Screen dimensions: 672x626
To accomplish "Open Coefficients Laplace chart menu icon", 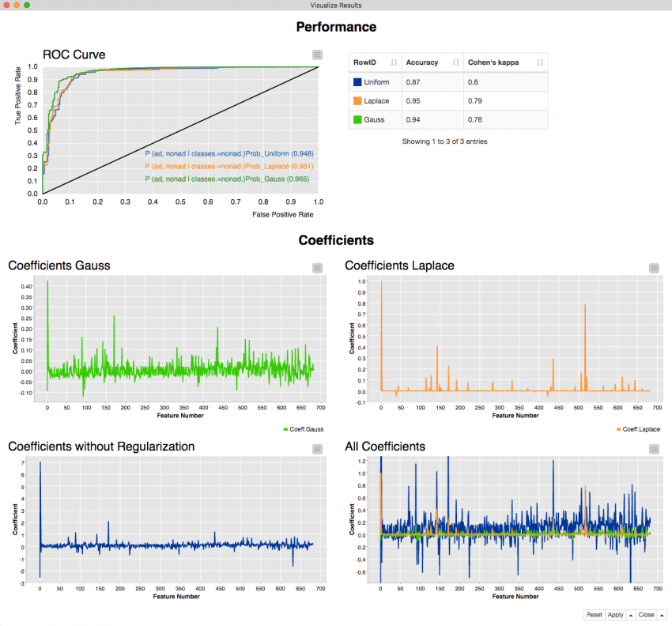I will (x=654, y=268).
